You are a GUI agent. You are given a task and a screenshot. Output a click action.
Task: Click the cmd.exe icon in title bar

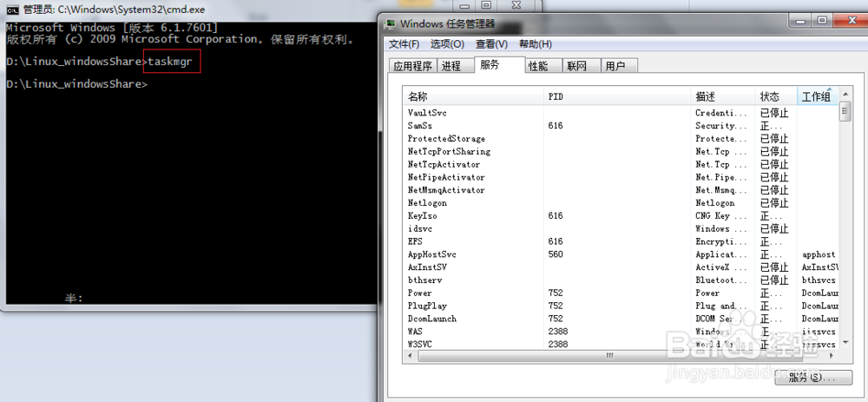click(12, 10)
